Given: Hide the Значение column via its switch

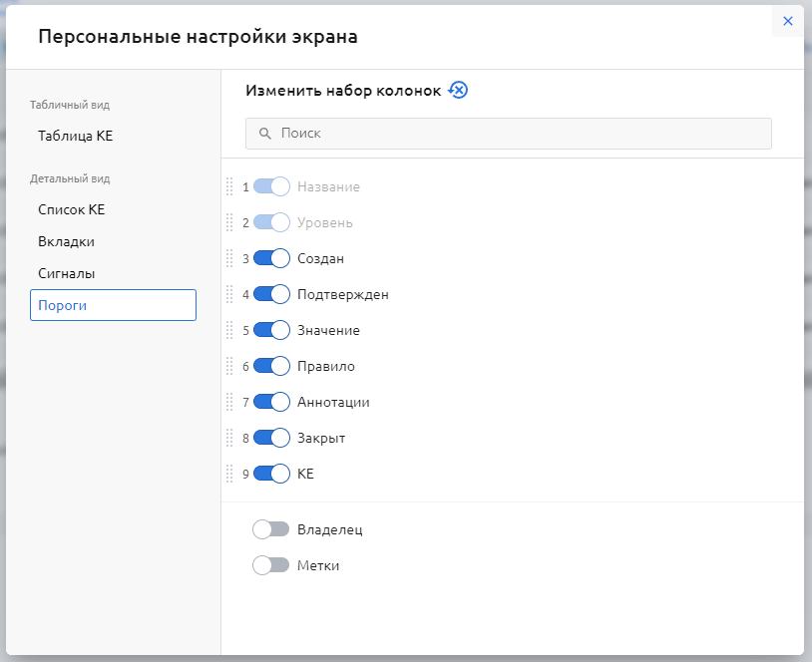Looking at the screenshot, I should click(x=271, y=330).
